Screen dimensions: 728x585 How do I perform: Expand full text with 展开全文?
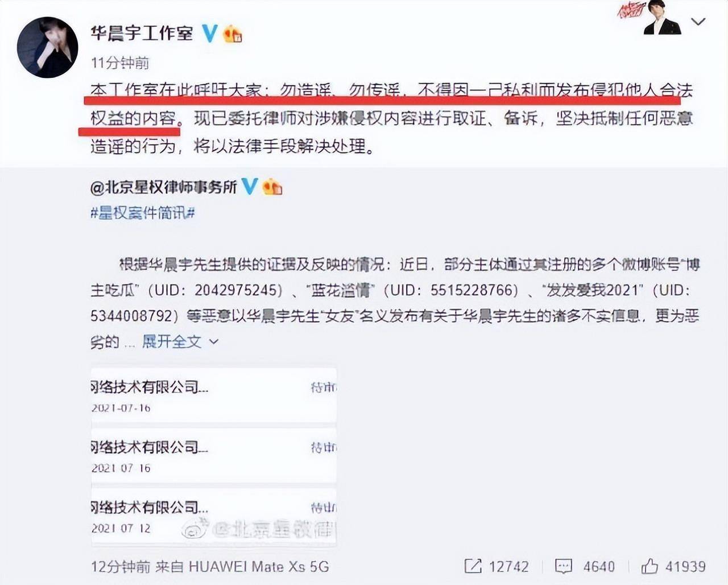click(x=172, y=341)
